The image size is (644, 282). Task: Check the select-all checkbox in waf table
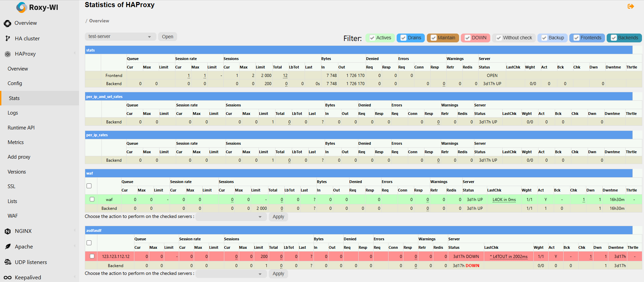click(89, 186)
